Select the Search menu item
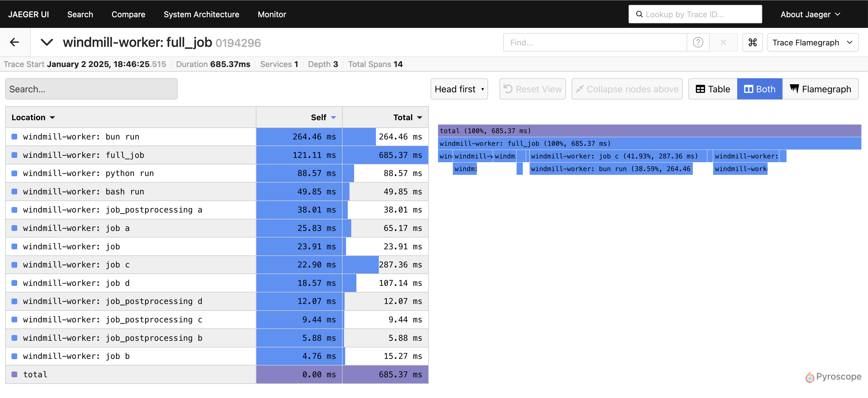Image resolution: width=868 pixels, height=398 pixels. [79, 14]
